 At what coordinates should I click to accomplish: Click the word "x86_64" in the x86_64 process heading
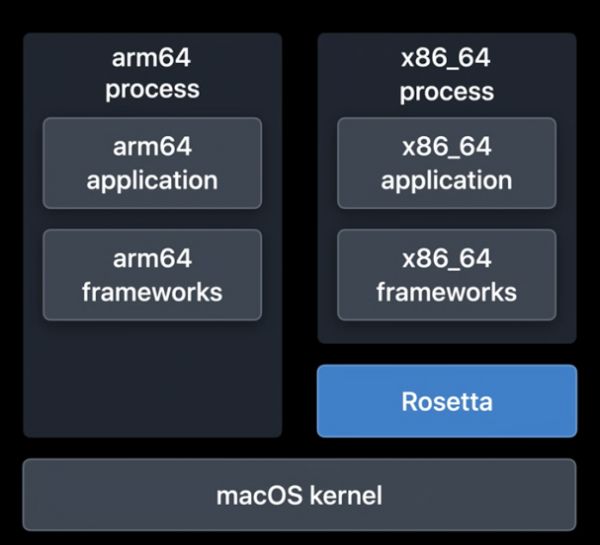(446, 57)
